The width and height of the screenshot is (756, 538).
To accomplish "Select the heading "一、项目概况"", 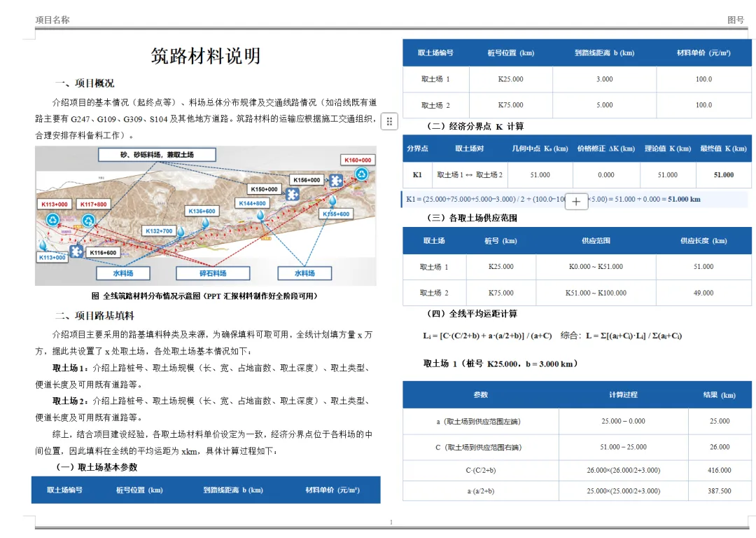I will pyautogui.click(x=85, y=83).
